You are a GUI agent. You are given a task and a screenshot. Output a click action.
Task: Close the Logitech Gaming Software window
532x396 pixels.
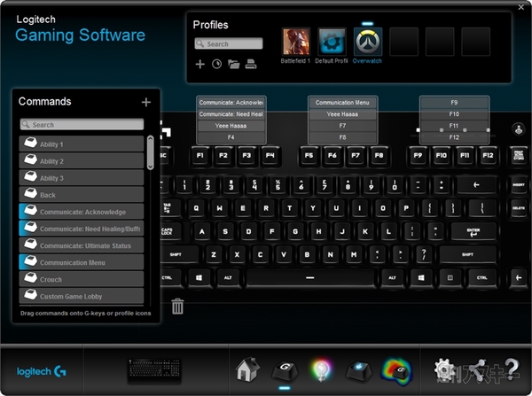point(521,7)
